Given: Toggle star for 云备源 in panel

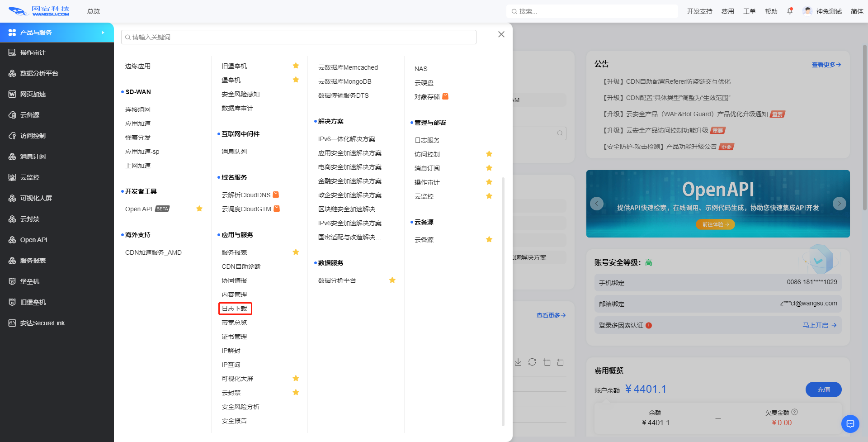Looking at the screenshot, I should 489,239.
